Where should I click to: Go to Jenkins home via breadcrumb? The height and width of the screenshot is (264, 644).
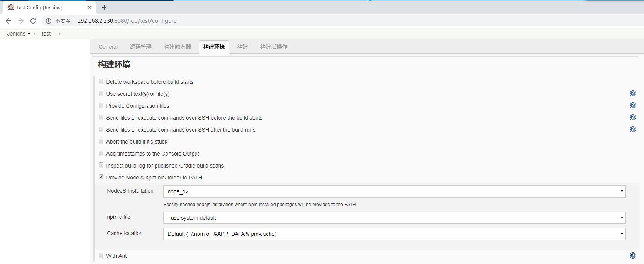(x=16, y=34)
